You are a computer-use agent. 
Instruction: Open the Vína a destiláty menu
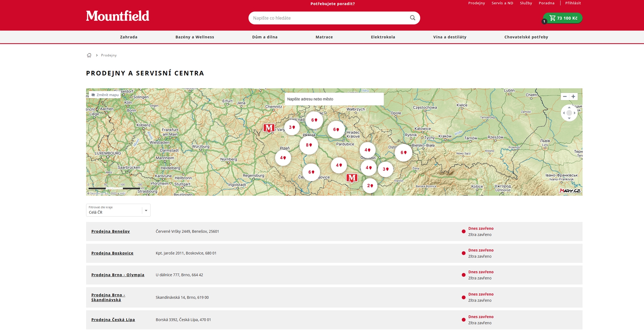[x=450, y=37]
